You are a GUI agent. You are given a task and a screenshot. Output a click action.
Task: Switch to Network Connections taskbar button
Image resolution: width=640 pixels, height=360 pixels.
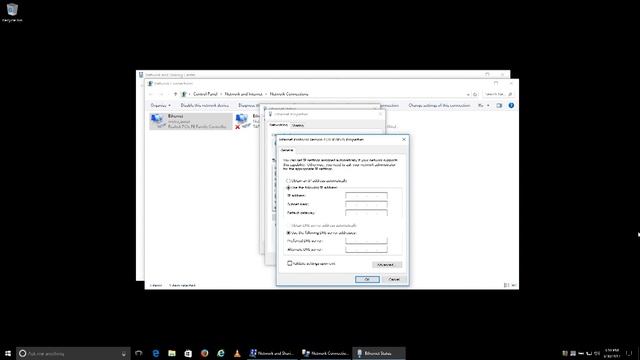tap(325, 353)
